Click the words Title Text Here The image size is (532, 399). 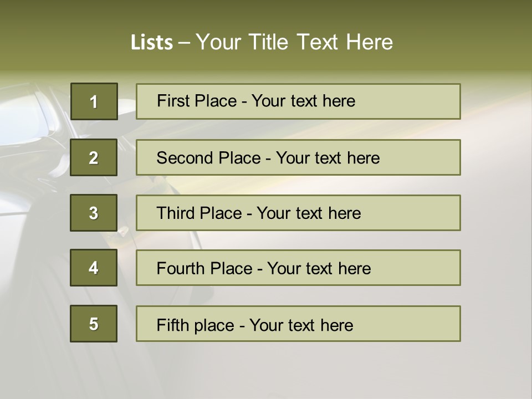tap(321, 42)
